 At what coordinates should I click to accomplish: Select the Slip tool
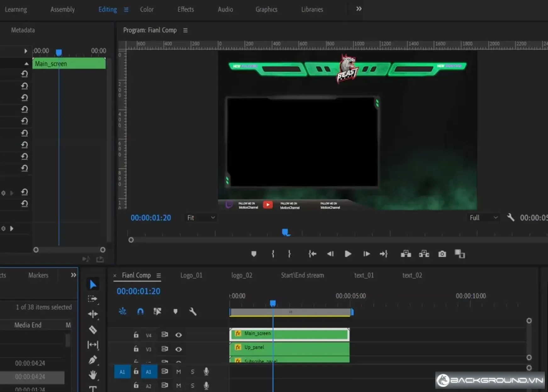[93, 345]
